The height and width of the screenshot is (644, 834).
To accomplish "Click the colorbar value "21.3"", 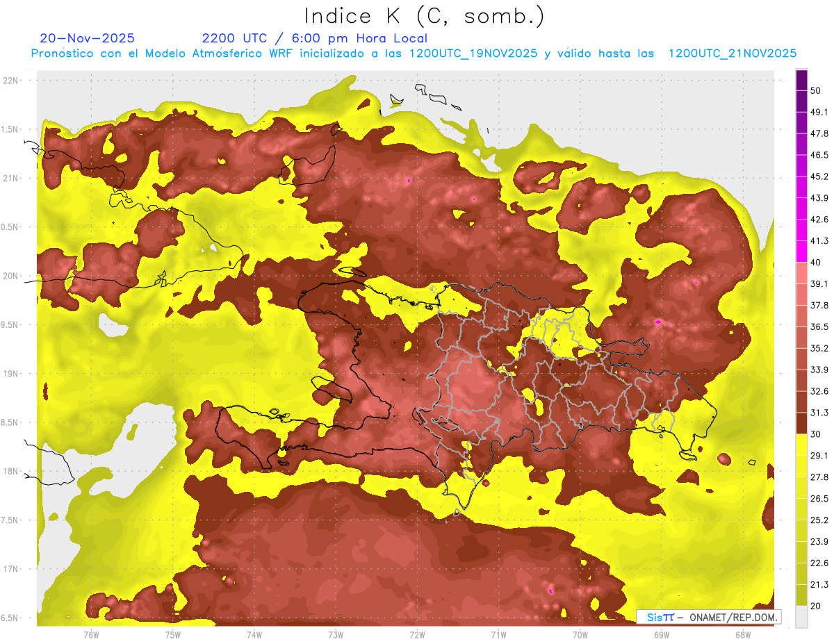I will [x=819, y=584].
